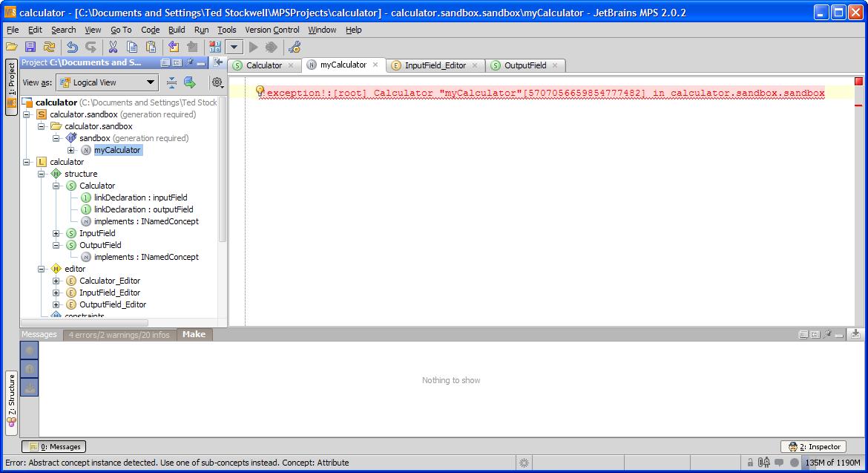The image size is (868, 473).
Task: Toggle the vertical 1: Project side tab
Action: (x=11, y=86)
